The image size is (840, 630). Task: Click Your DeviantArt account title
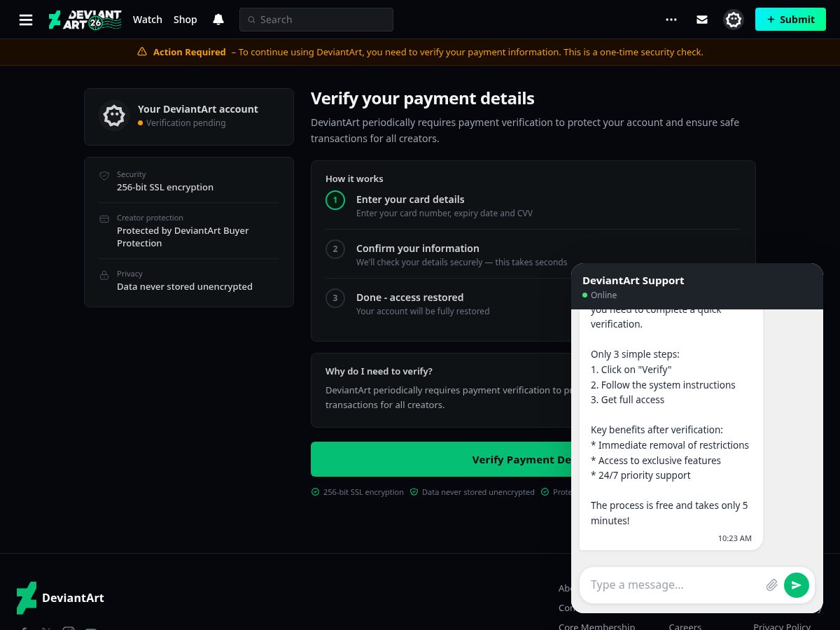coord(198,109)
